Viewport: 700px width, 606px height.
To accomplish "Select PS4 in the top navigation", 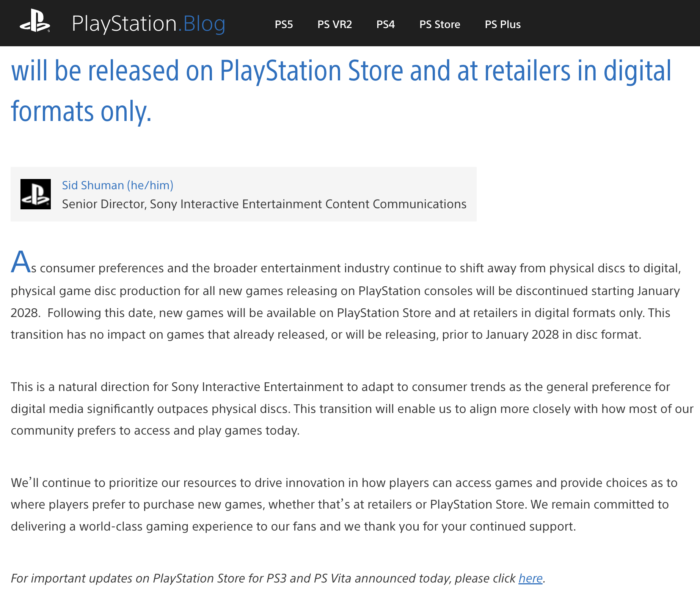I will [x=385, y=24].
